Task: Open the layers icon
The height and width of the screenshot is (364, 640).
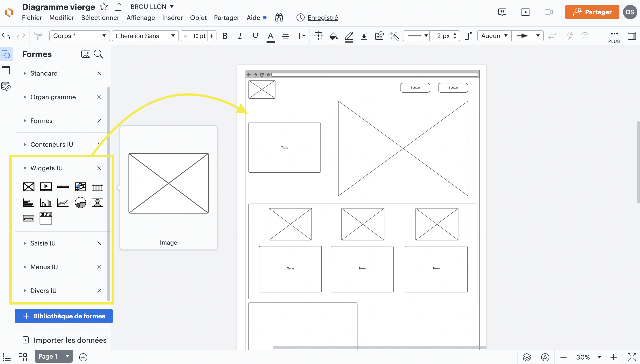Action: point(527,357)
